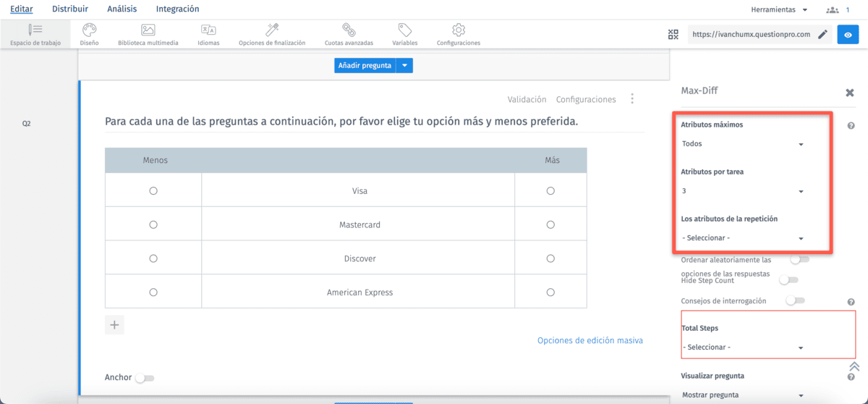Open the Espacio de trabajo workspace icon
This screenshot has width=868, height=404.
pyautogui.click(x=35, y=30)
